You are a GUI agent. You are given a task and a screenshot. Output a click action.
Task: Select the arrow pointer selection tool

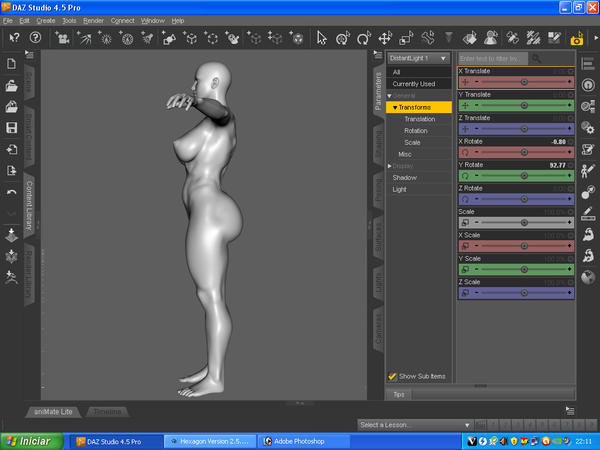(322, 38)
